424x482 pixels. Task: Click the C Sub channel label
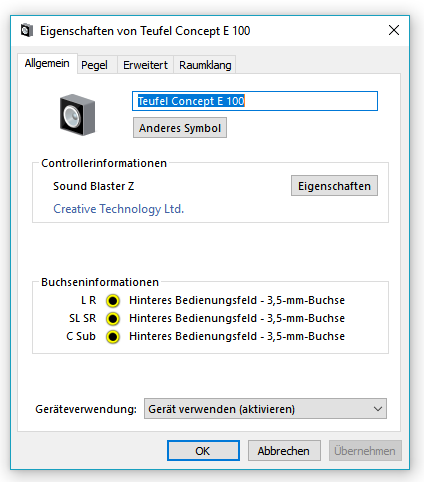tap(81, 336)
